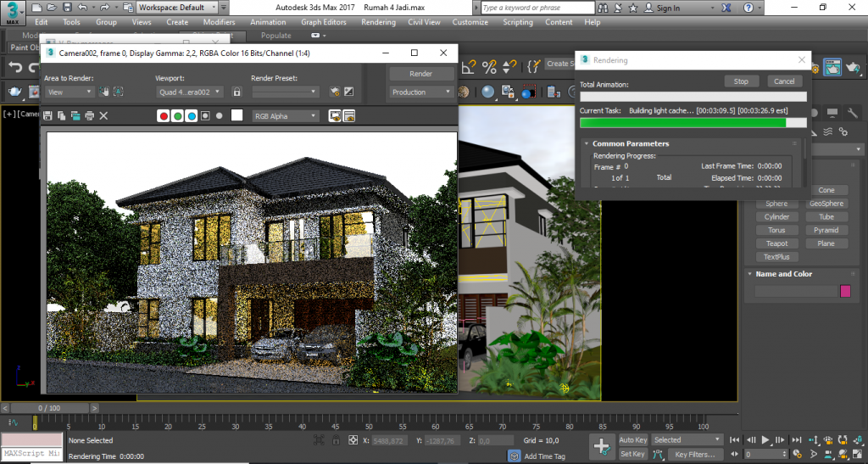Cancel the rendering dialog

pos(784,81)
